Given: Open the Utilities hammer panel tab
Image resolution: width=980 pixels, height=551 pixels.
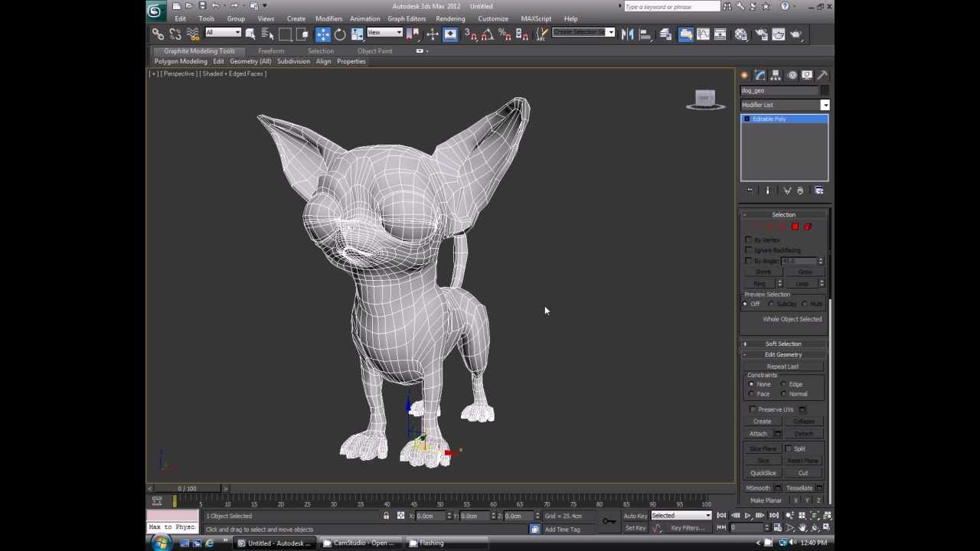Looking at the screenshot, I should (822, 75).
